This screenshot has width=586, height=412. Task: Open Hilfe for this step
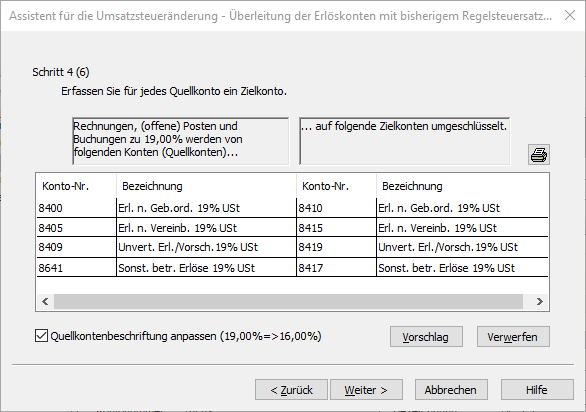(x=537, y=390)
